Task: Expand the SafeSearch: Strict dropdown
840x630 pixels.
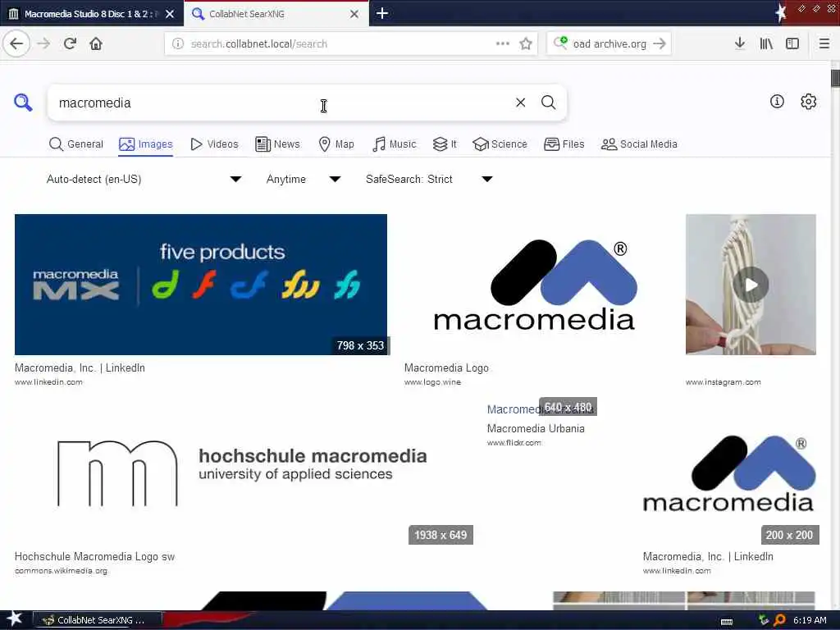Action: pos(429,179)
